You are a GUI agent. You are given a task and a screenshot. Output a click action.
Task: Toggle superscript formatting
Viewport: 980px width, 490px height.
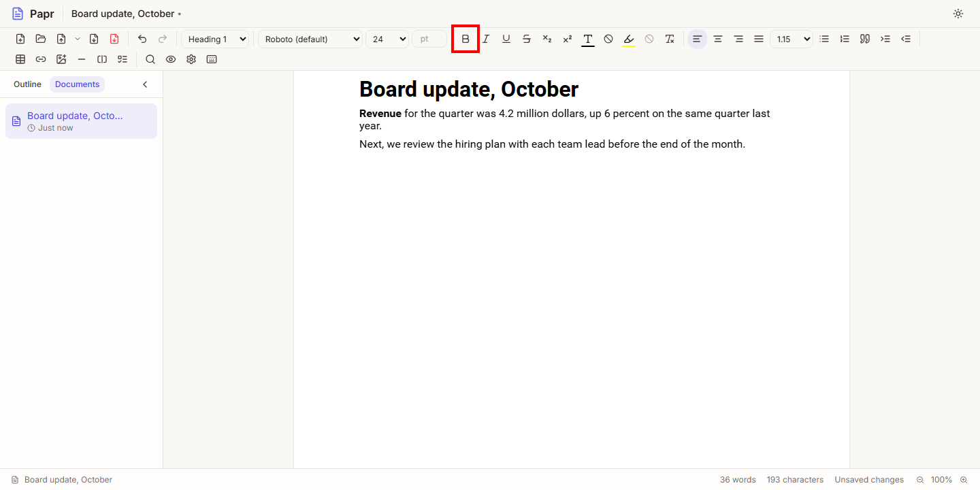click(568, 39)
